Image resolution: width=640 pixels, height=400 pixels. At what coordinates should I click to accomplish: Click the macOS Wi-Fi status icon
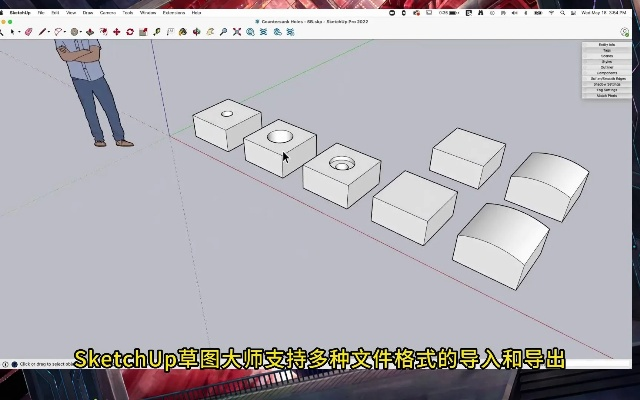(x=551, y=12)
